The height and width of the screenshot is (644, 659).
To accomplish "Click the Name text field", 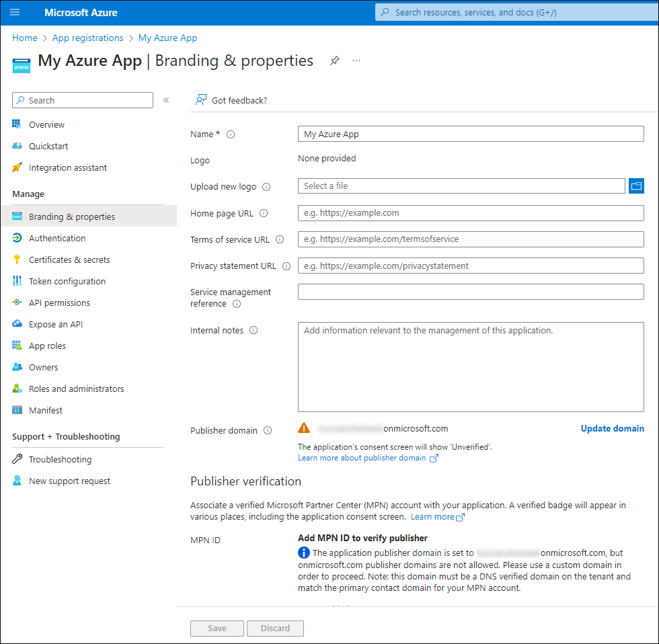I will [471, 134].
